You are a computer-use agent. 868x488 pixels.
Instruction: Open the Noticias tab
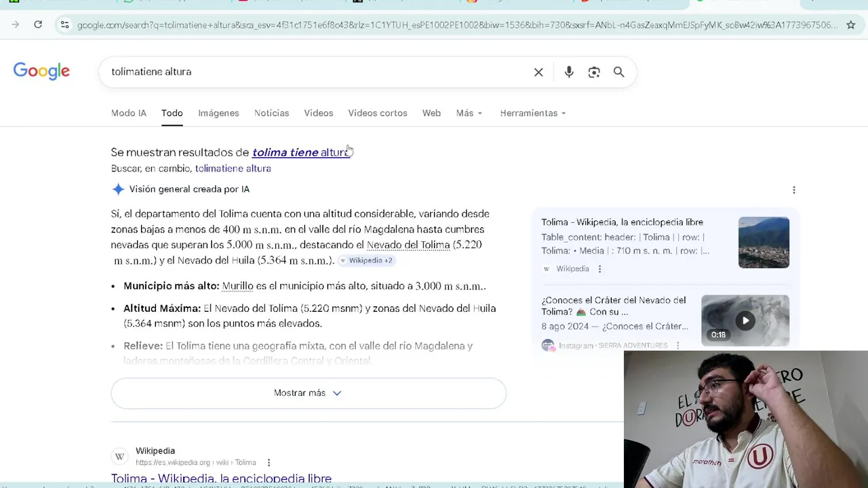click(272, 113)
